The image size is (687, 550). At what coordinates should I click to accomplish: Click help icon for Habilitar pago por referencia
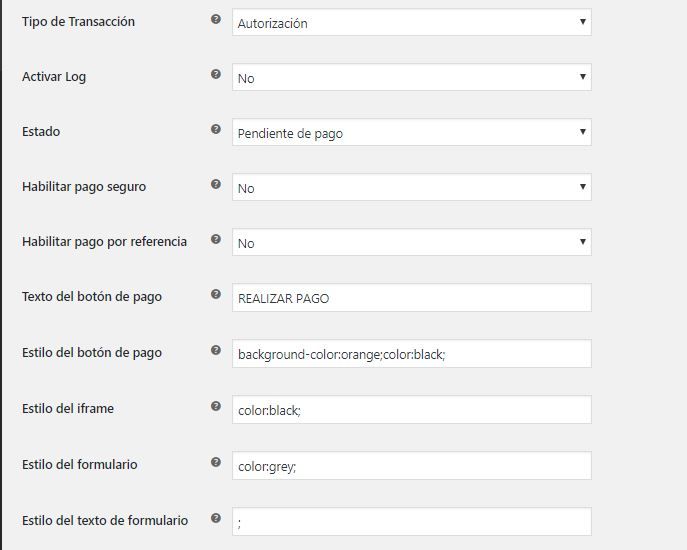click(x=216, y=239)
